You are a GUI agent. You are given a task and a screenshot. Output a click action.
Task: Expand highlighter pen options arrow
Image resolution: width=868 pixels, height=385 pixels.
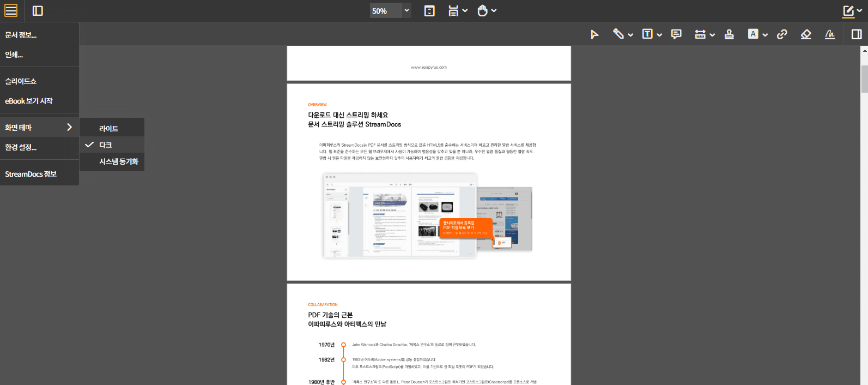[630, 34]
